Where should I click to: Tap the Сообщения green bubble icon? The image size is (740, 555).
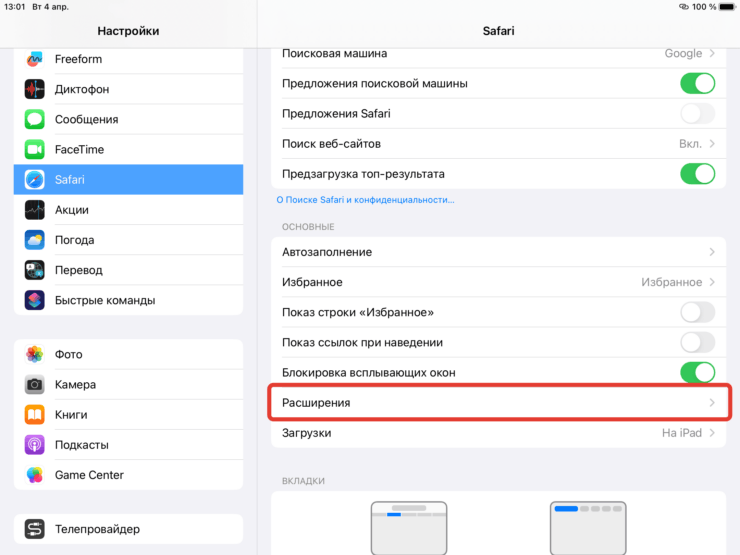click(x=34, y=119)
